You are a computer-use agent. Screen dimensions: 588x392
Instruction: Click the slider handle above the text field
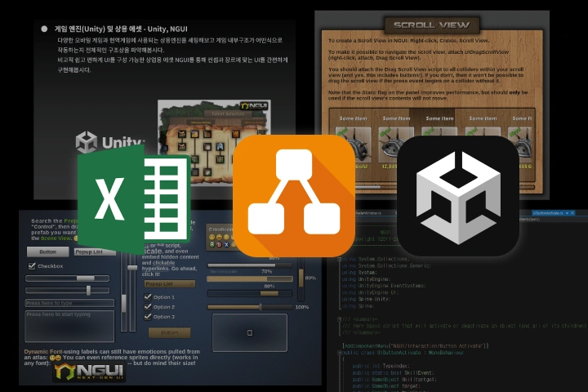coord(88,291)
